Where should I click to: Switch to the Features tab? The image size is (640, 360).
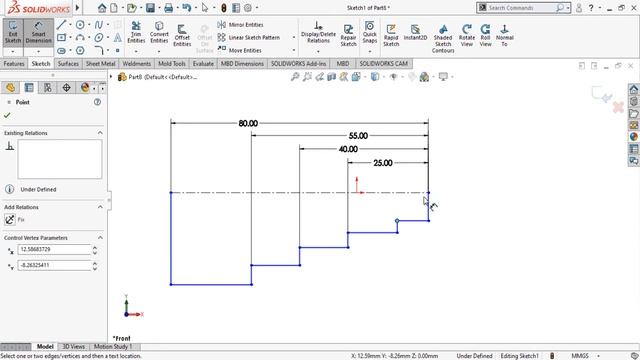pos(14,64)
